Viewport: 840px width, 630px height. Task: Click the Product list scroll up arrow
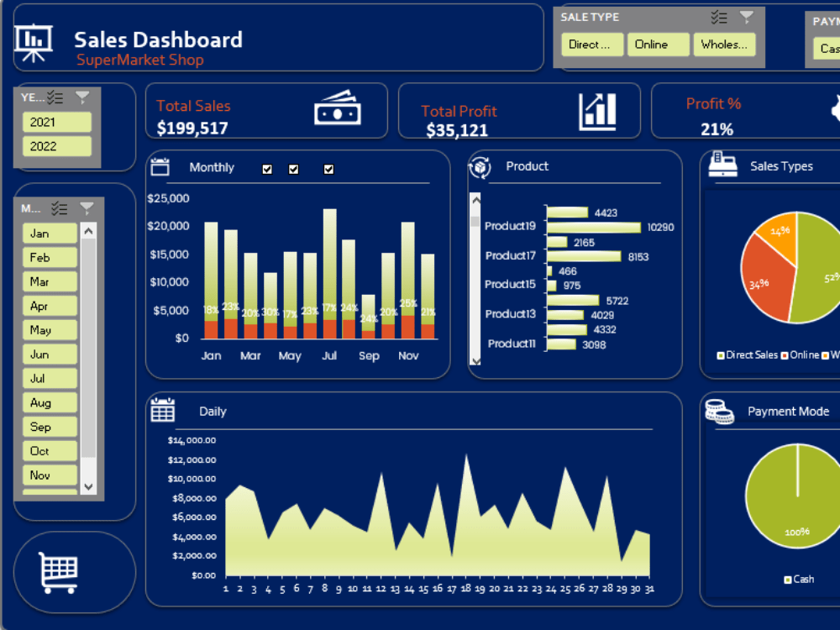click(475, 199)
